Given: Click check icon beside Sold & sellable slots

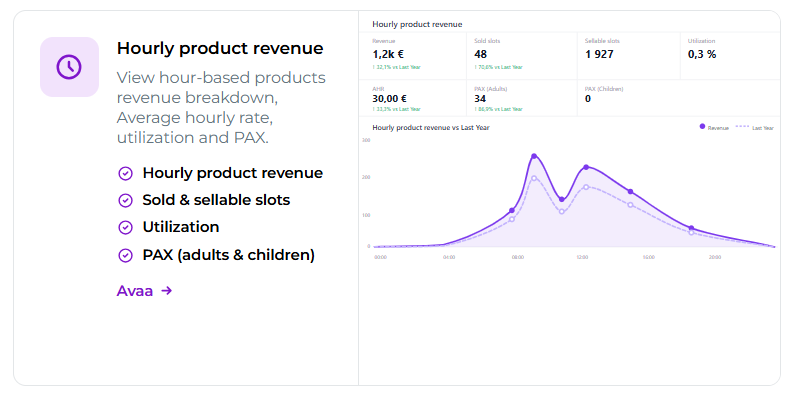Looking at the screenshot, I should click(125, 201).
